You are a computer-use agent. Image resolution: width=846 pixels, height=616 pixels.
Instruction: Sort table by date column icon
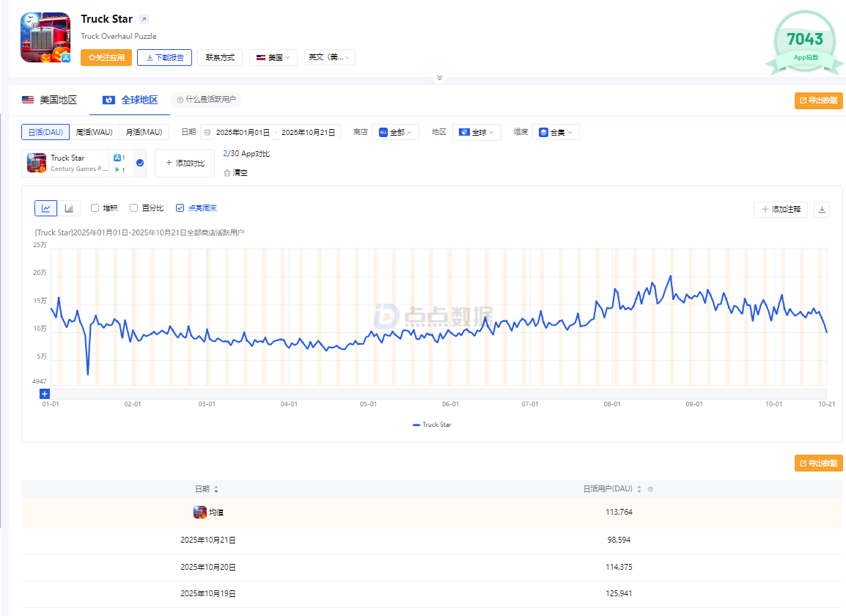[216, 489]
